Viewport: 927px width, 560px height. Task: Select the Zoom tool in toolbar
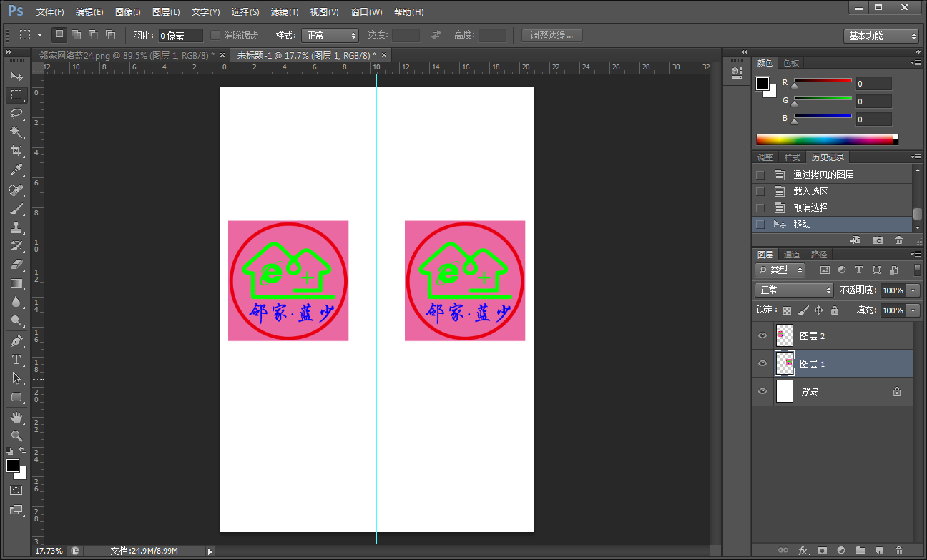click(x=16, y=436)
